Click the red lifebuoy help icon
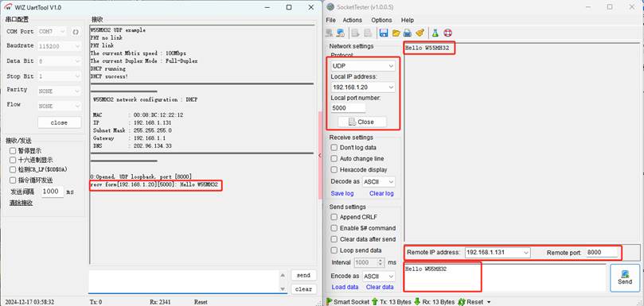644x306 pixels. click(447, 33)
